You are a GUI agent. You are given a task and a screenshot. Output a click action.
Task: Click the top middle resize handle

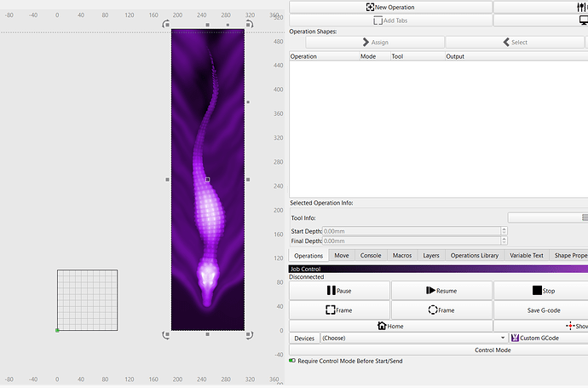click(x=207, y=25)
